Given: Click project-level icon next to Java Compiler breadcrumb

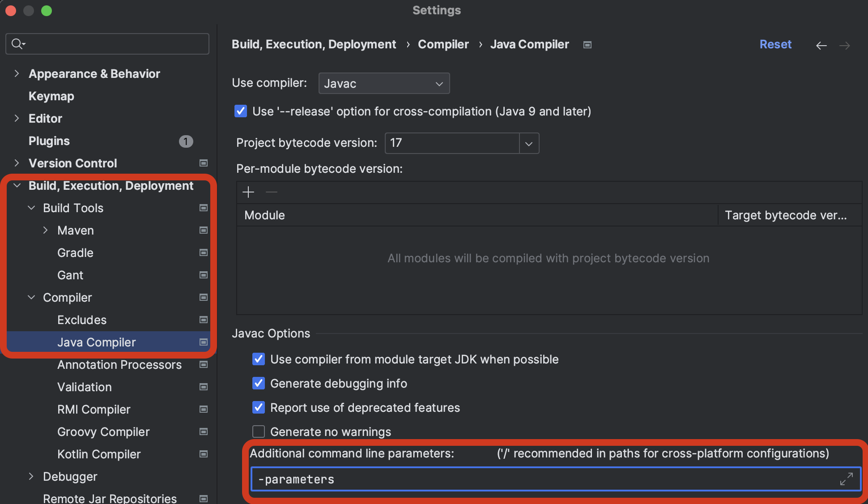Looking at the screenshot, I should click(x=587, y=45).
